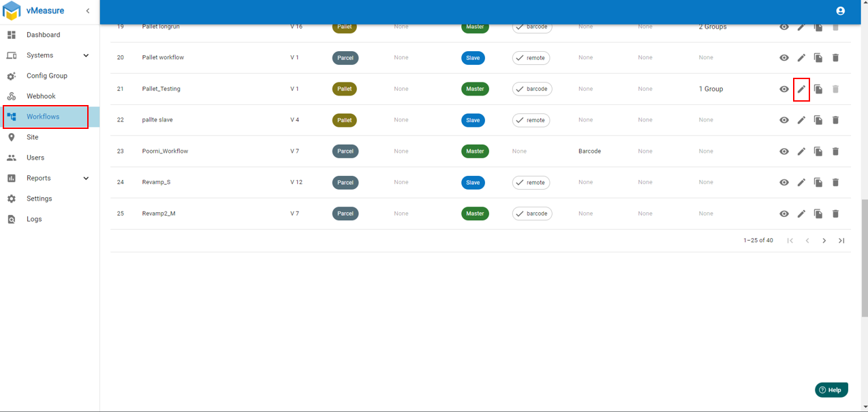The height and width of the screenshot is (412, 868).
Task: Click the '1 Group' text
Action: tap(711, 89)
